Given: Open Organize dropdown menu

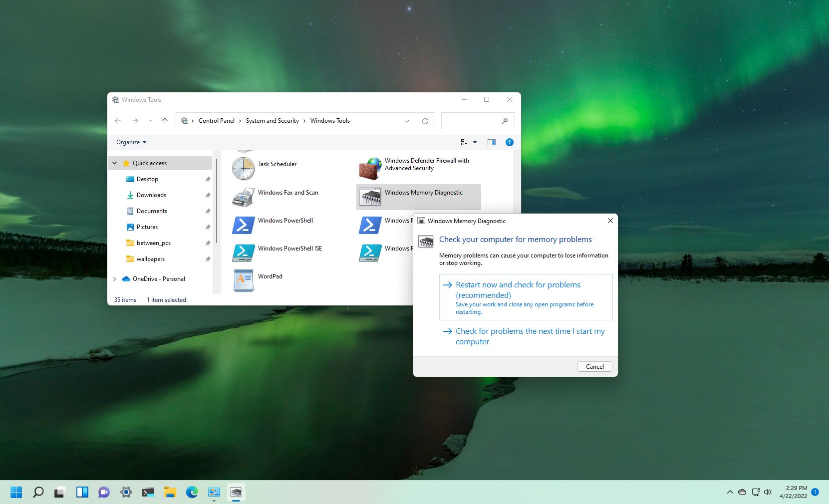Looking at the screenshot, I should click(x=131, y=142).
